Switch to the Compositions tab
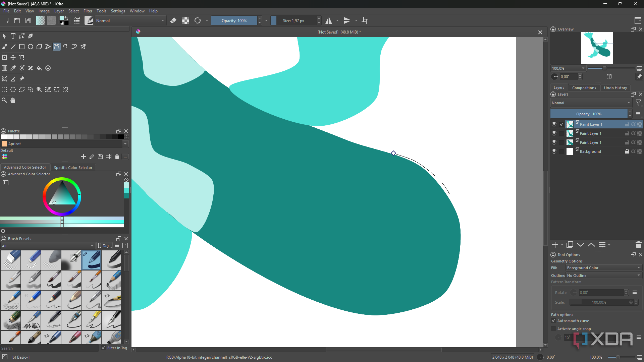 tap(584, 87)
